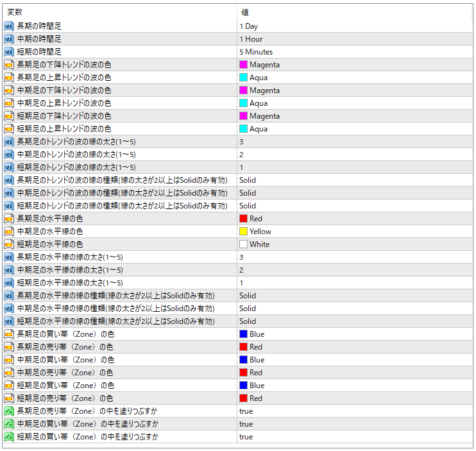
Task: Pick the Blue swatch for 短期足の買い帯
Action: click(243, 386)
